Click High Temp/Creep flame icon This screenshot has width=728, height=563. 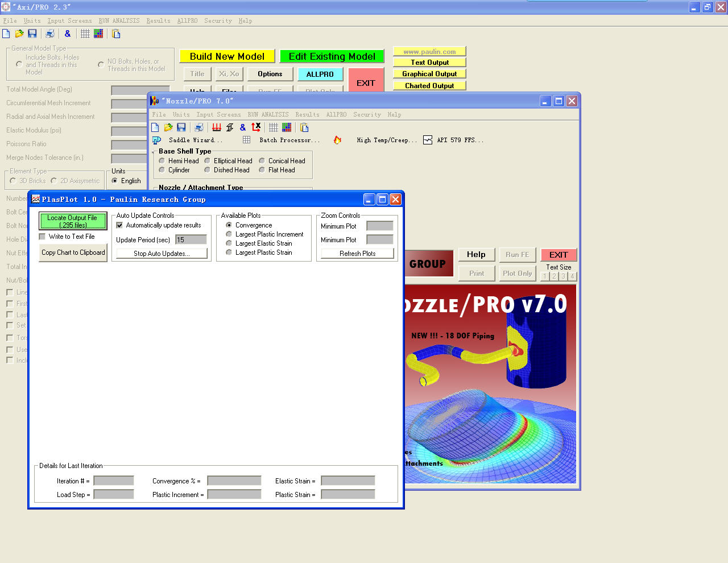(337, 140)
